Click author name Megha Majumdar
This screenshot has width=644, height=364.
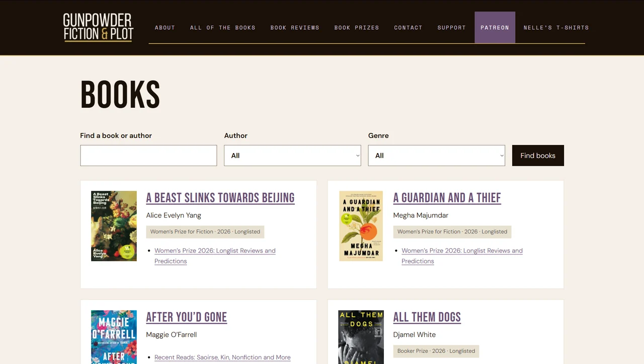click(421, 215)
